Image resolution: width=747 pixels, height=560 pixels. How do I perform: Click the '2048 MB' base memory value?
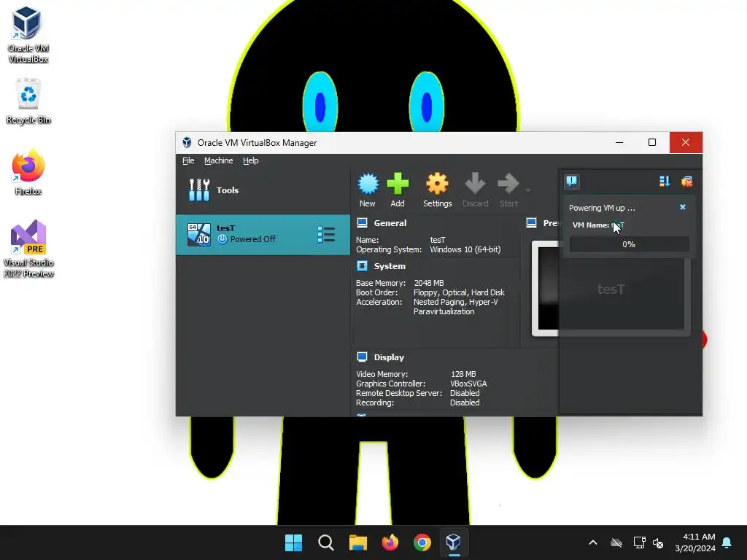pos(428,283)
